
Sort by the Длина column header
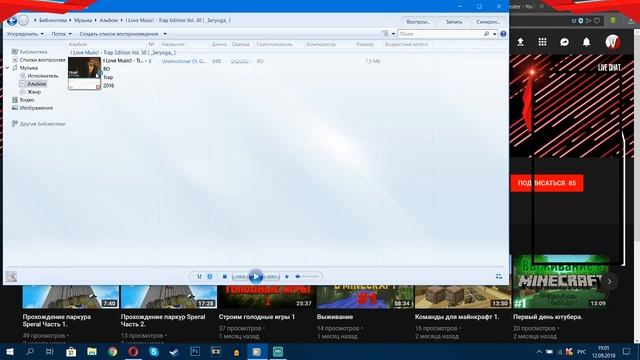click(219, 44)
